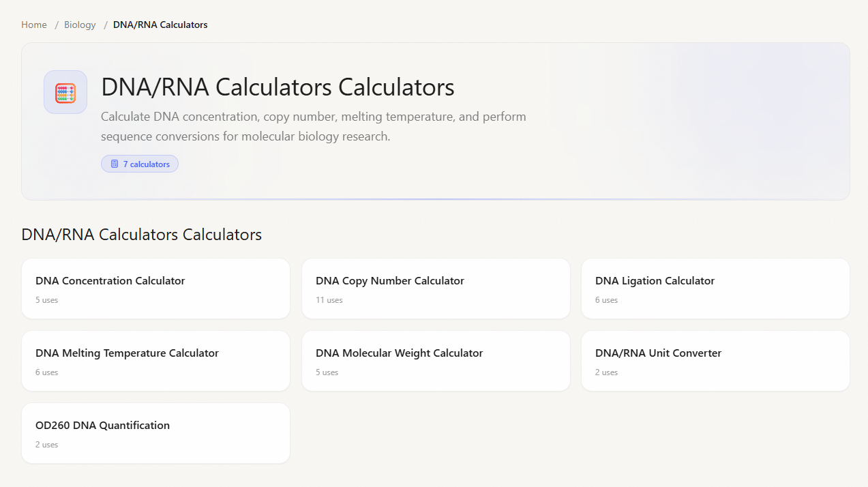
Task: Navigate to Home via the breadcrumb
Action: 33,25
